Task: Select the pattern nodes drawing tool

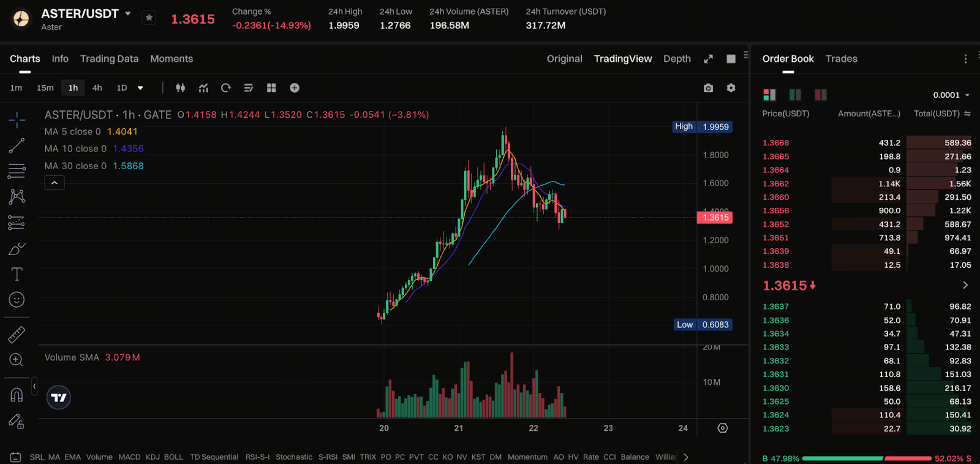Action: [17, 196]
